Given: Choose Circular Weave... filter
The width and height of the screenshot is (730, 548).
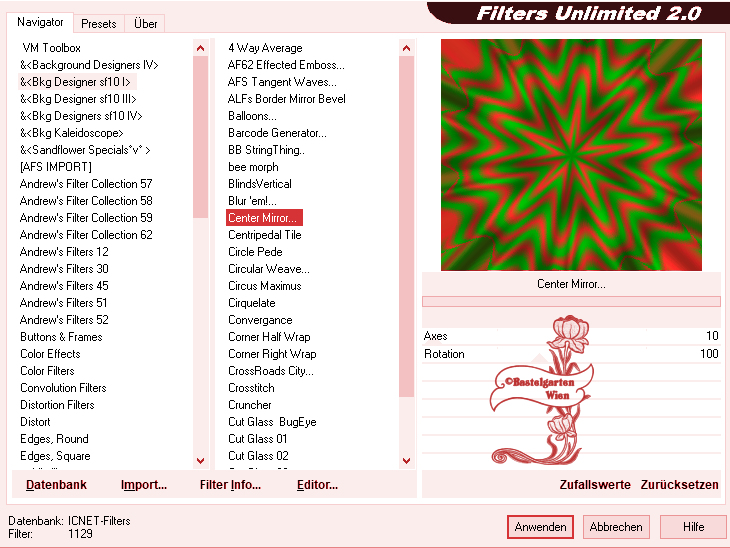Looking at the screenshot, I should [x=268, y=269].
